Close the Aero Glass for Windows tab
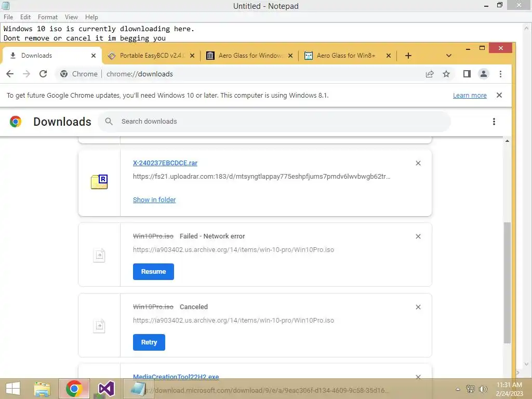 [x=290, y=56]
